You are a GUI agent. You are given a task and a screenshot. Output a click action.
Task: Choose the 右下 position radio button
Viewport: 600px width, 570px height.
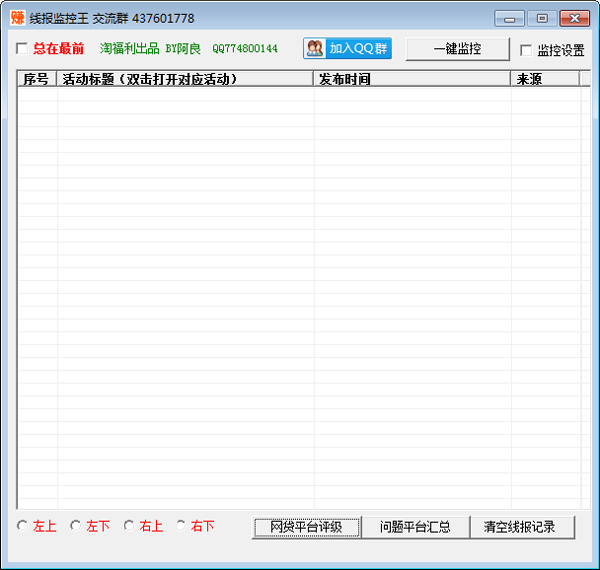(x=182, y=525)
